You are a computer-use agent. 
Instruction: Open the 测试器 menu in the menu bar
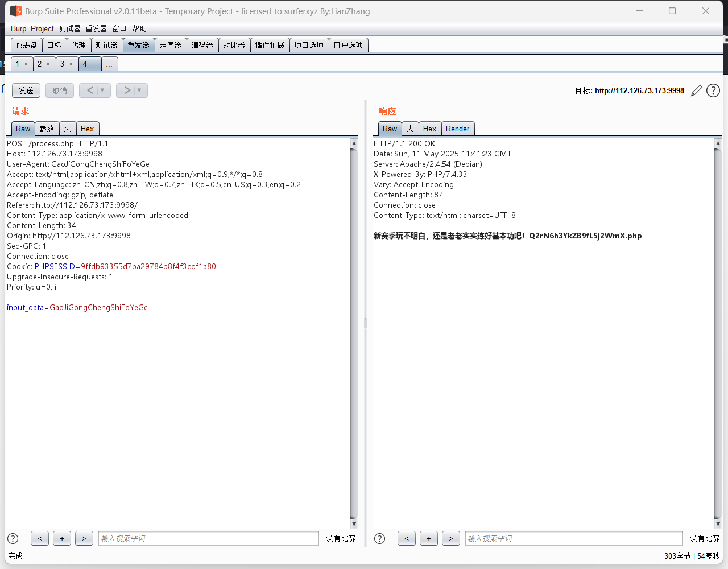pyautogui.click(x=69, y=28)
